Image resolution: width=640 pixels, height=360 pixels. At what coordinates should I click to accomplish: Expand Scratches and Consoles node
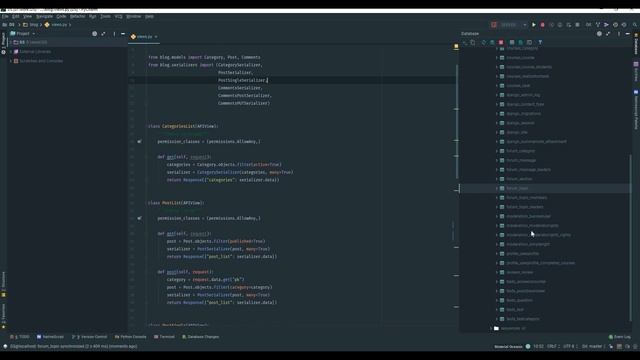(x=11, y=61)
